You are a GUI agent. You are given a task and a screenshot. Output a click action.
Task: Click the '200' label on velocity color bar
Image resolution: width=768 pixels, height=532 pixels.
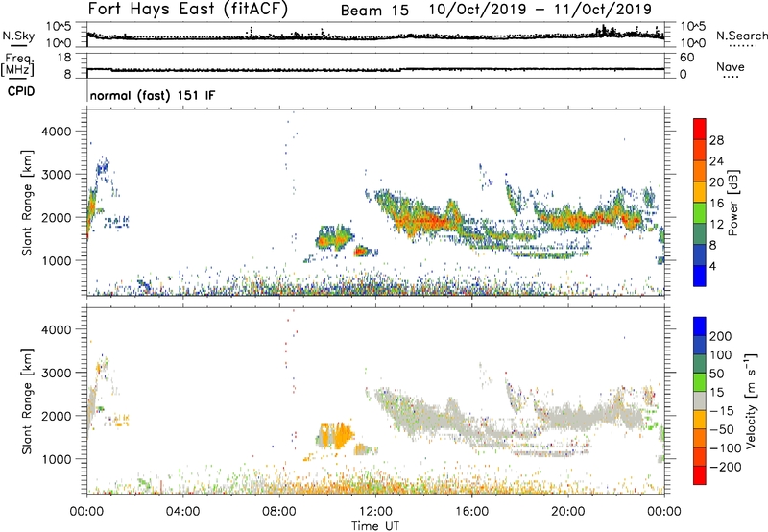(x=720, y=336)
